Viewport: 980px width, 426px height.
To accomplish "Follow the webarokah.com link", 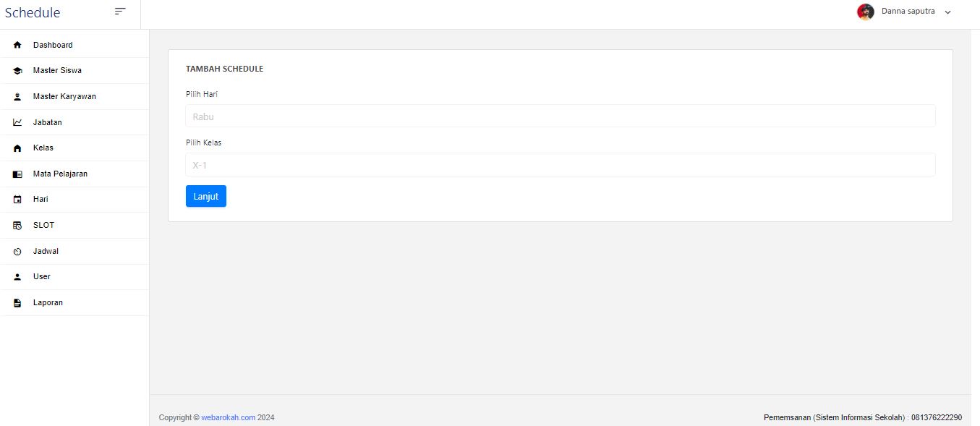I will click(x=228, y=417).
